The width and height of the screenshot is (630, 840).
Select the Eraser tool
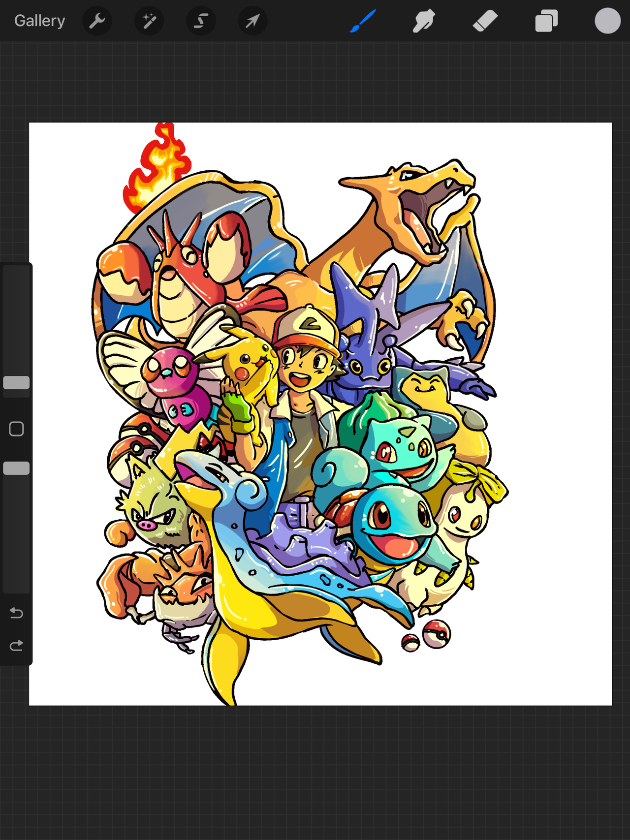tap(485, 21)
